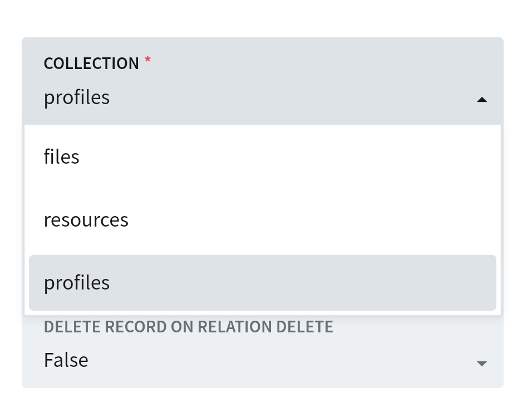Click the profiles text in the Collection field

click(x=76, y=97)
